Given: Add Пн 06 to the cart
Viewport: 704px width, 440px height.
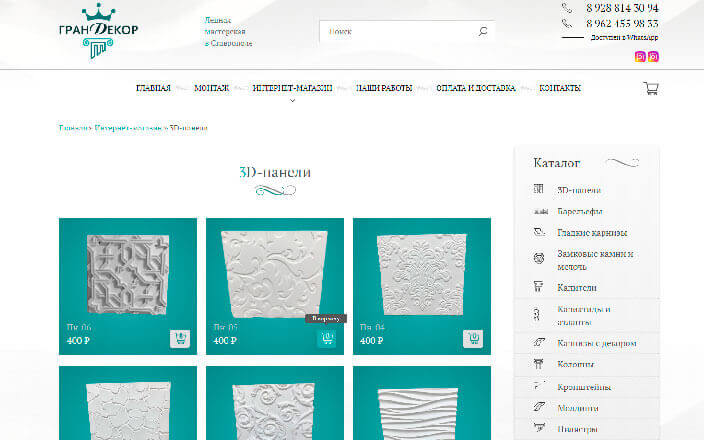Looking at the screenshot, I should [180, 339].
